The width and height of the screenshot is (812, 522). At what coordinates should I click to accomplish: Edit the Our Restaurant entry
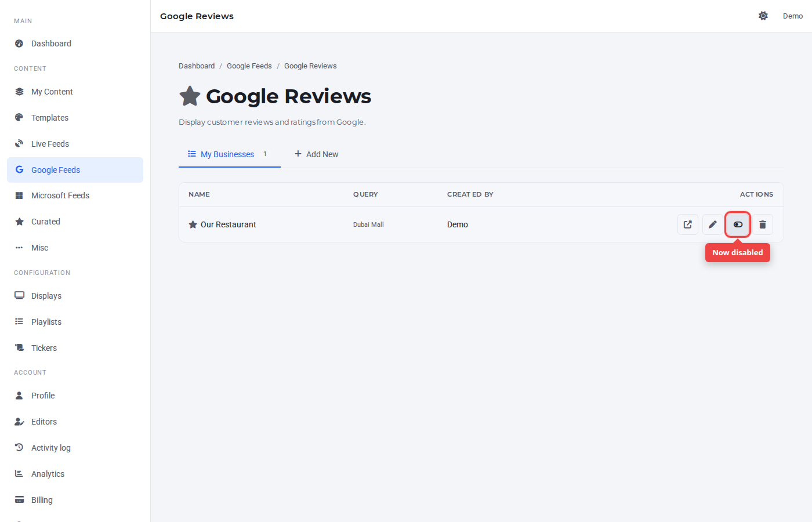pyautogui.click(x=713, y=224)
